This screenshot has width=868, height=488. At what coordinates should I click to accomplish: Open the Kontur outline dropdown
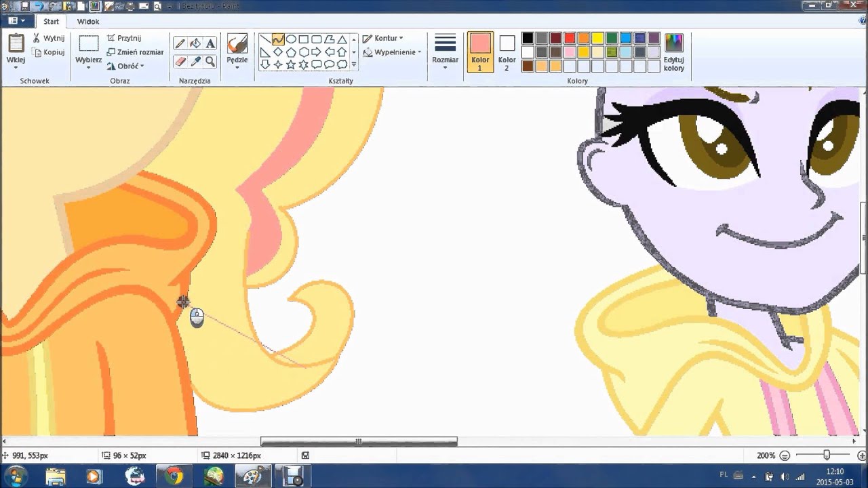382,39
